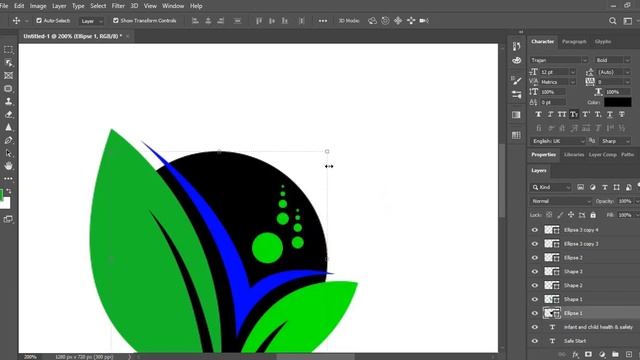This screenshot has height=360, width=640.
Task: Click the All Caps style button
Action: (x=562, y=115)
